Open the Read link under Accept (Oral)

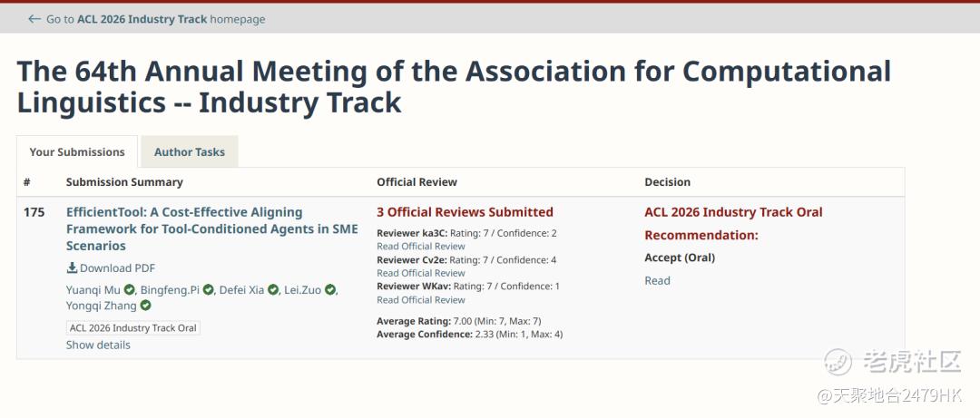coord(657,281)
